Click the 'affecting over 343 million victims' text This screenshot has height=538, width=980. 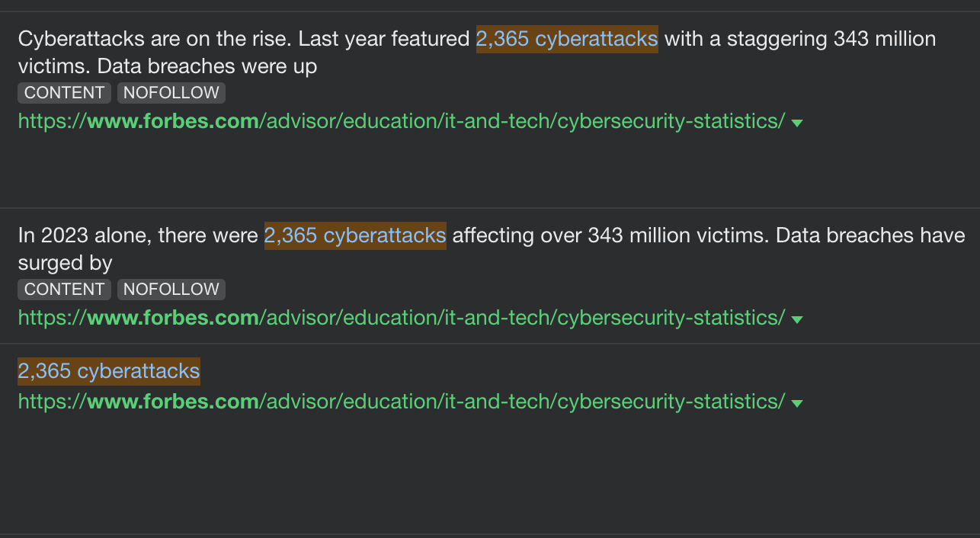click(611, 235)
